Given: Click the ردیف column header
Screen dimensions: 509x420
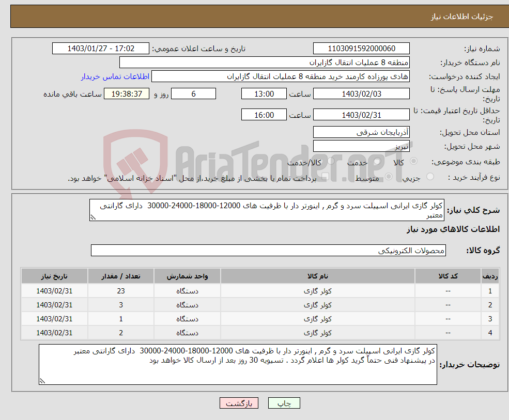Looking at the screenshot, I should [x=490, y=276].
